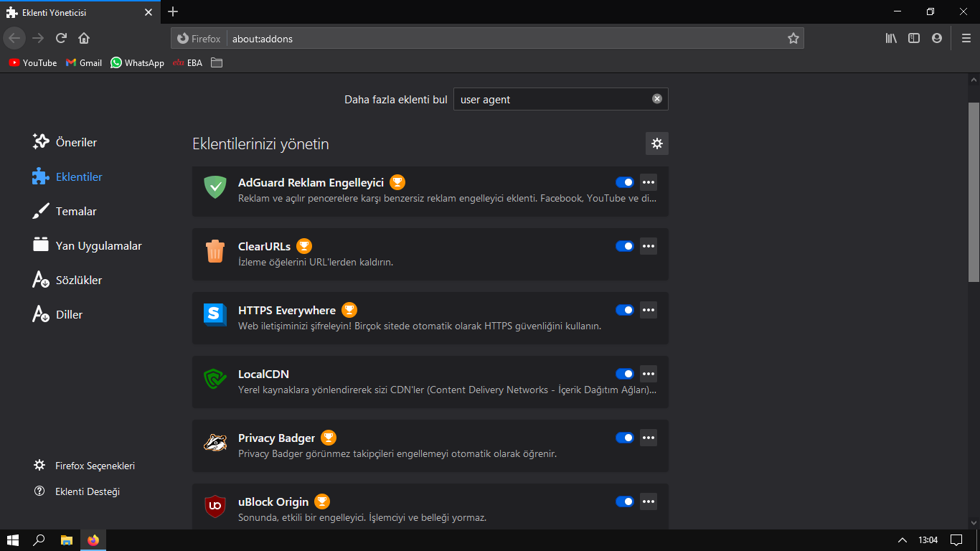The image size is (980, 551).
Task: Open the Firefox account icon
Action: pos(937,38)
